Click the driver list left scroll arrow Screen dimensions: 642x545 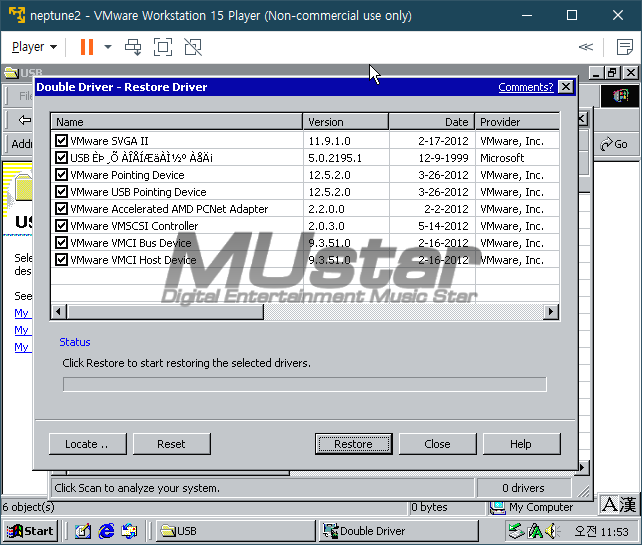59,312
